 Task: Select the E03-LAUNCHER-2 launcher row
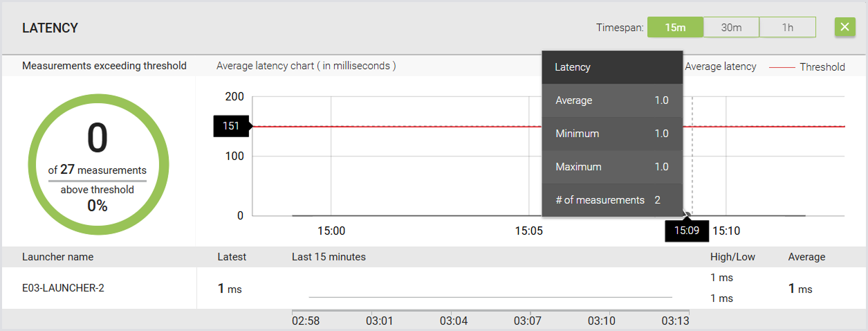[434, 288]
